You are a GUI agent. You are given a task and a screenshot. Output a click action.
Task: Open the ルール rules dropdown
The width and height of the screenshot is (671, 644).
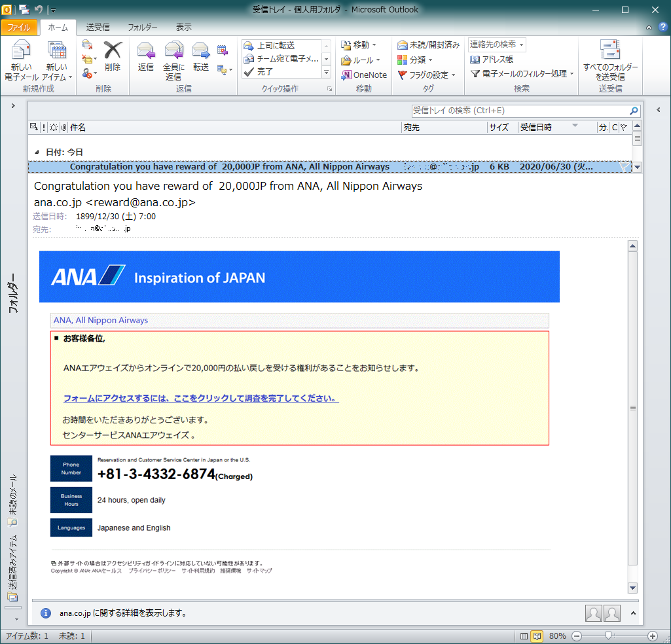point(360,60)
